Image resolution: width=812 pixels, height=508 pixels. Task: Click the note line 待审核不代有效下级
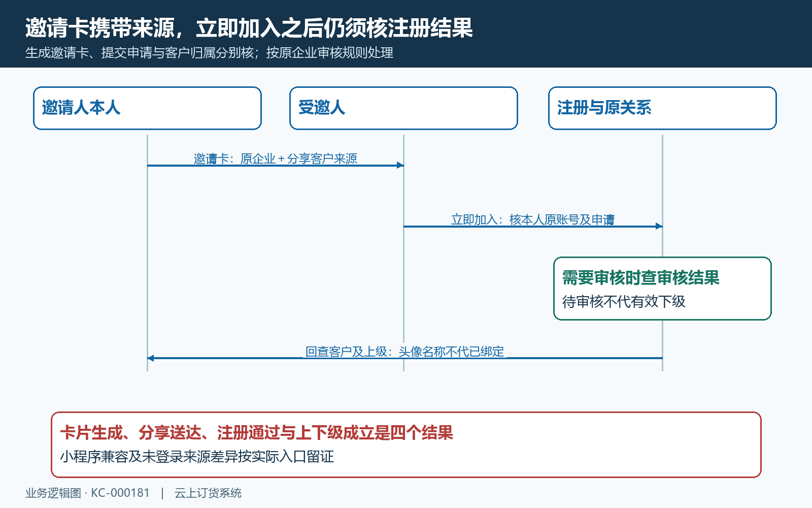[624, 302]
